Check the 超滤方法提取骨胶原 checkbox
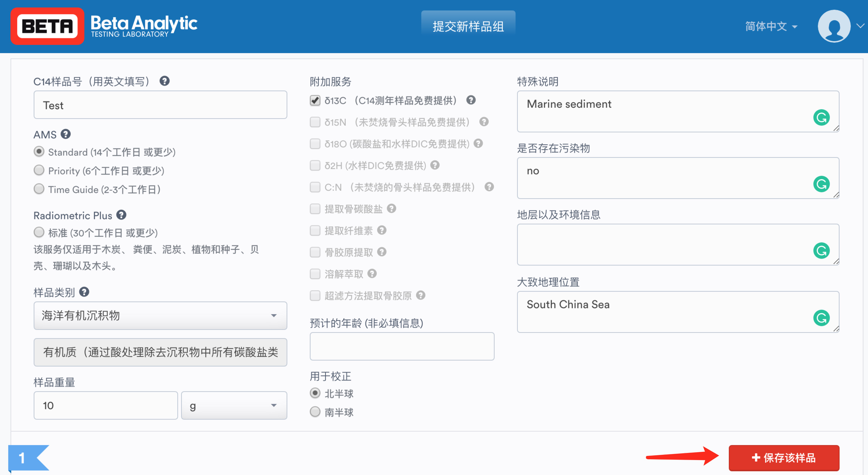 [315, 295]
